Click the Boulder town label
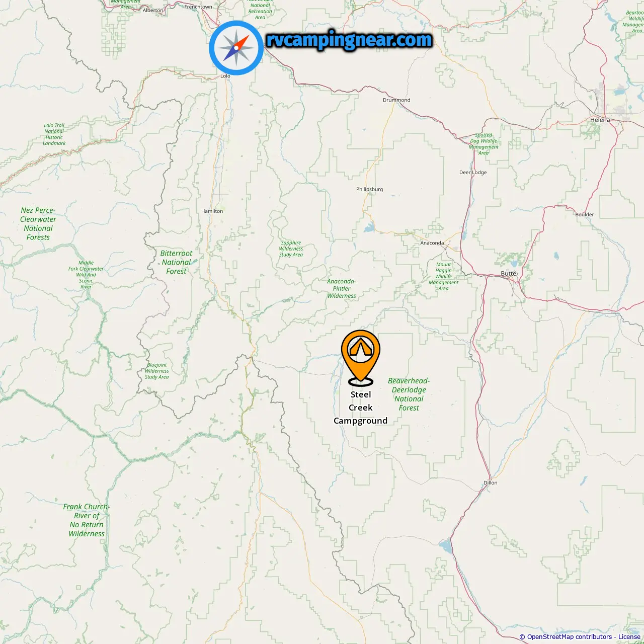This screenshot has width=644, height=644. coord(585,214)
